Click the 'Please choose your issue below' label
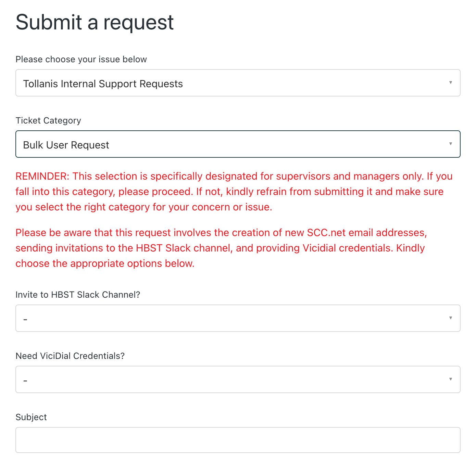 (81, 59)
